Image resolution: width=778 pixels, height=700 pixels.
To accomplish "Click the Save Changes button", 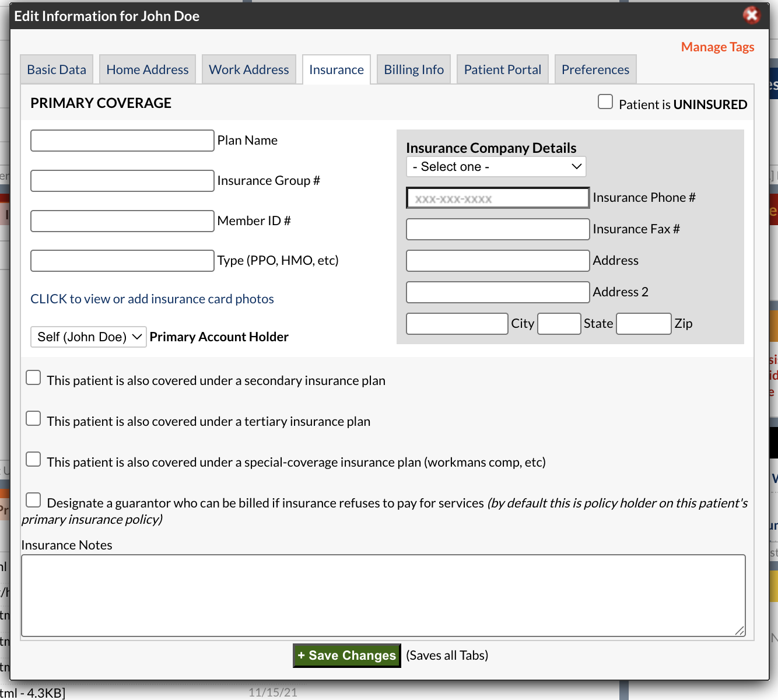I will pyautogui.click(x=347, y=656).
